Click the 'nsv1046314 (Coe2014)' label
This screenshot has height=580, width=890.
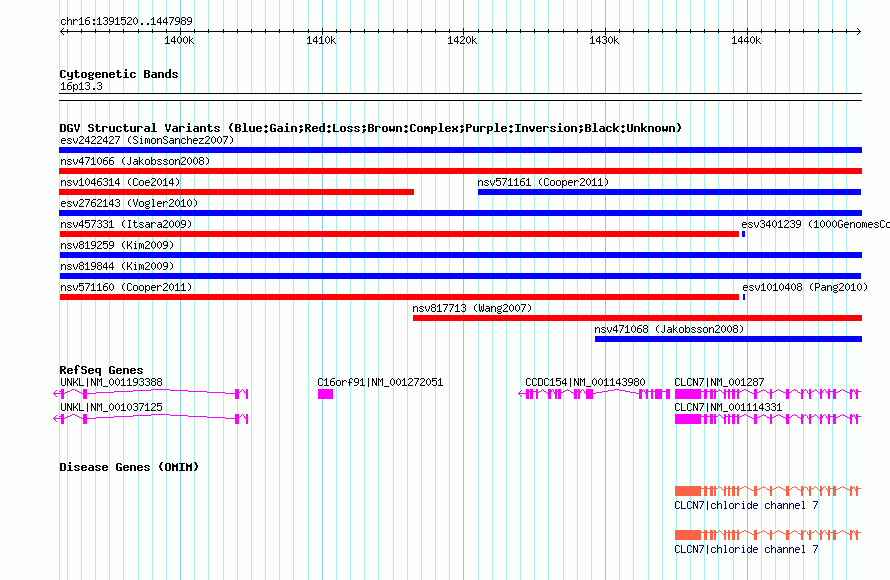[120, 182]
